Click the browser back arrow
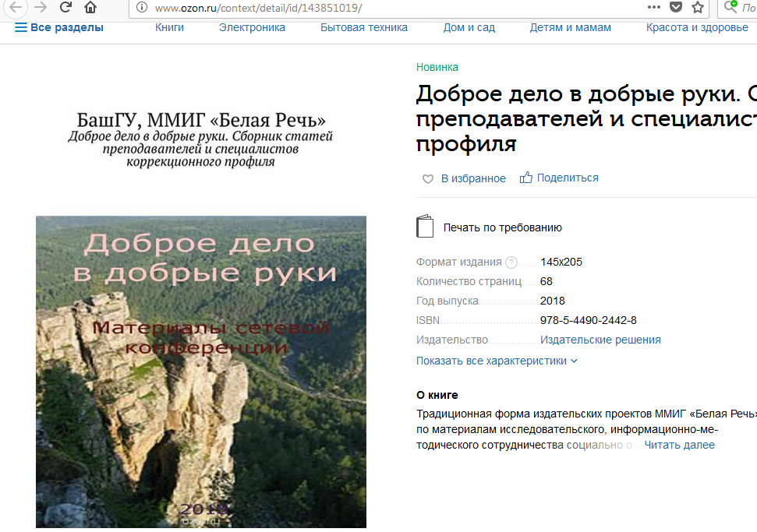 click(x=15, y=8)
